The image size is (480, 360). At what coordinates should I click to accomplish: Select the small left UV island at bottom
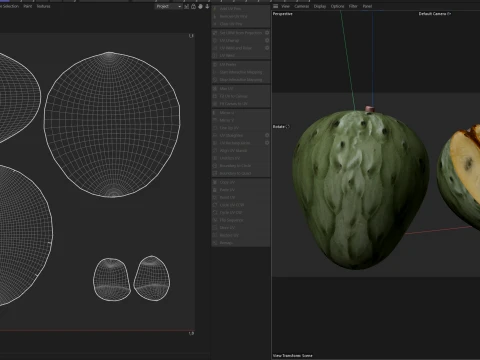(112, 279)
